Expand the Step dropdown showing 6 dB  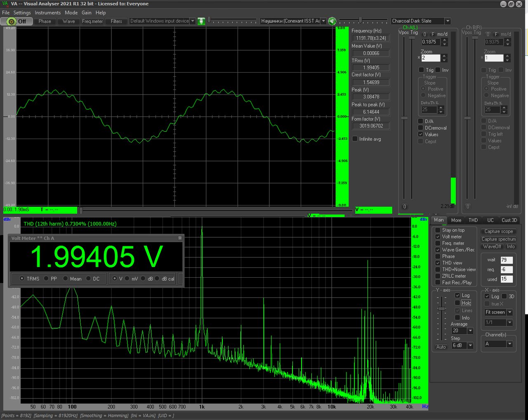(470, 345)
